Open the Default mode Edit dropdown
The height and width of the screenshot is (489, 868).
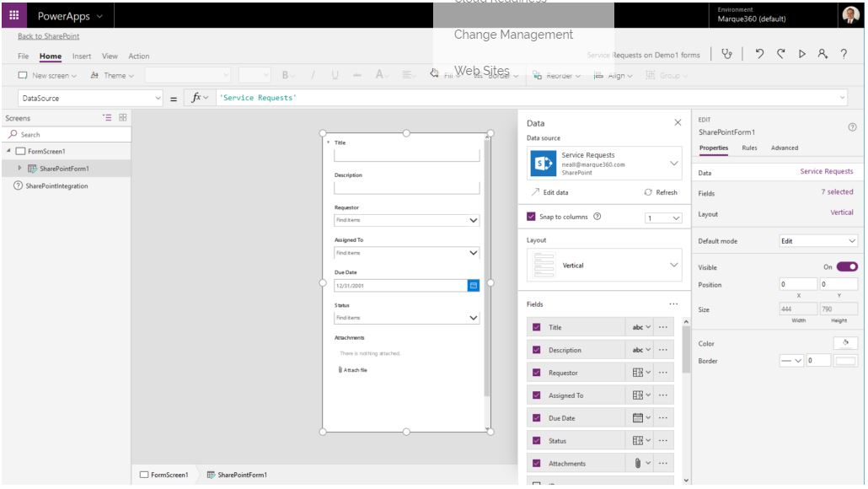click(x=818, y=241)
